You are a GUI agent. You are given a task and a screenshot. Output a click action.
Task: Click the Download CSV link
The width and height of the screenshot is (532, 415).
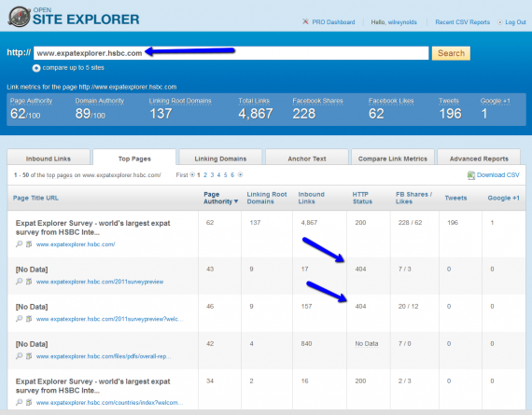click(498, 175)
